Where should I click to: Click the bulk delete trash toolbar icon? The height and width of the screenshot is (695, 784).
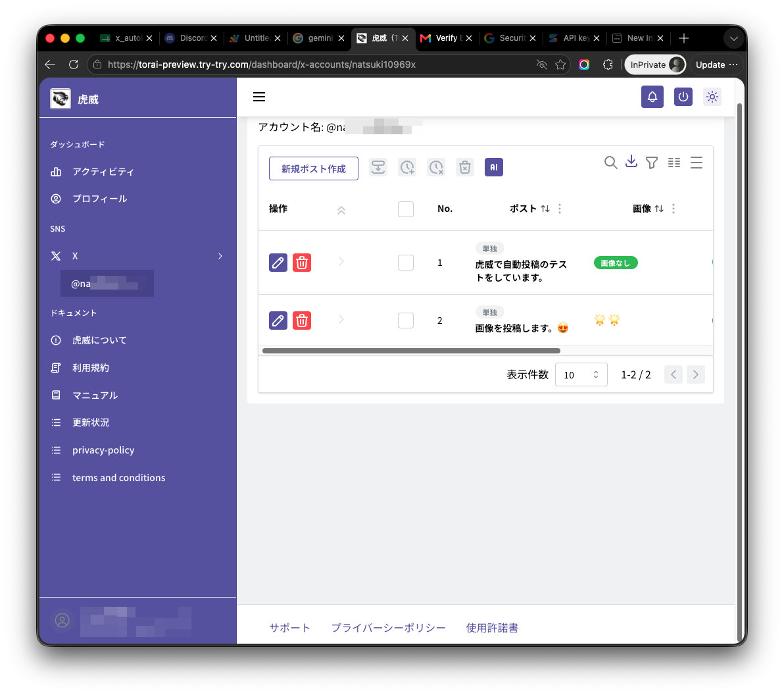465,167
